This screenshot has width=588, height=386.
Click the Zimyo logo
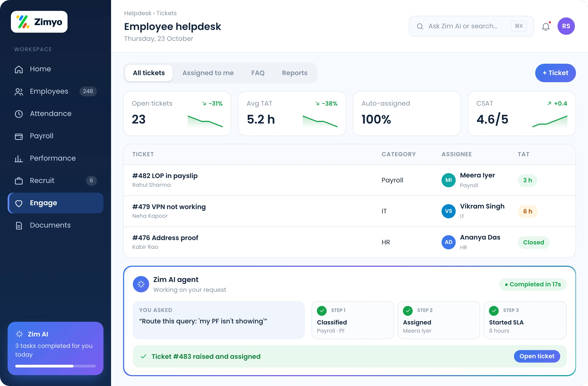(39, 22)
